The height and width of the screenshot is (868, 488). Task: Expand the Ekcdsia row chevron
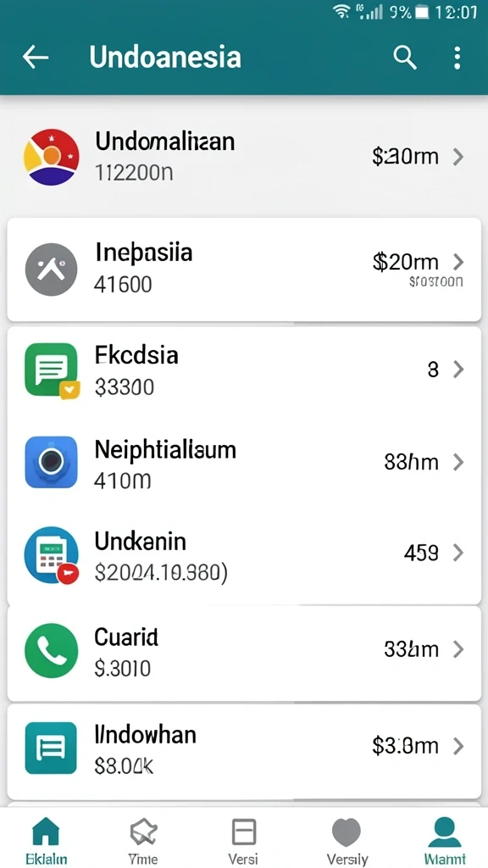[x=457, y=370]
